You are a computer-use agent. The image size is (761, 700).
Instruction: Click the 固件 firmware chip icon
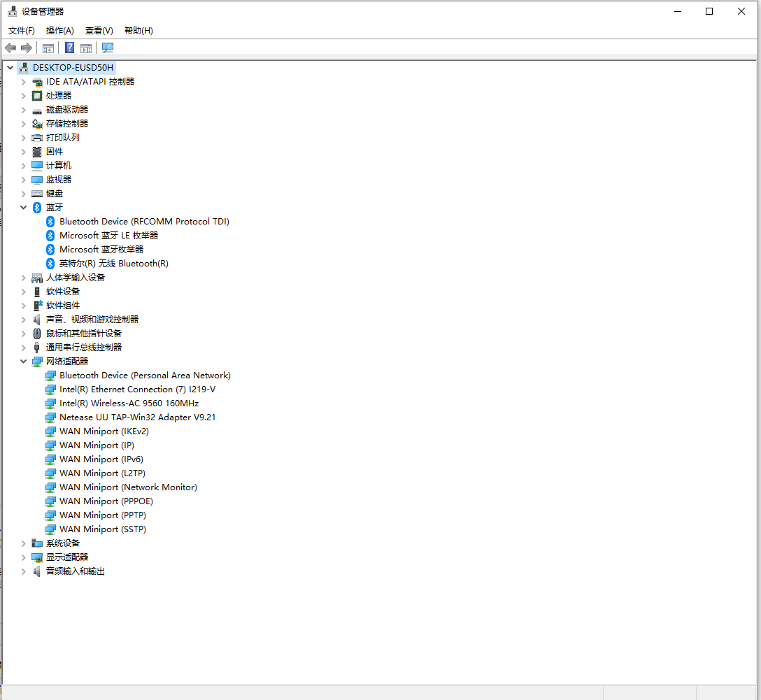point(37,152)
